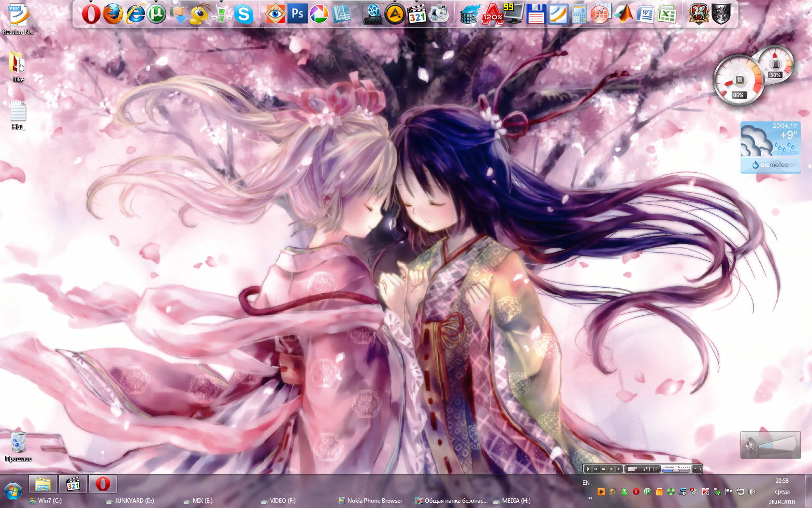Open Total Commander floppy icon
The width and height of the screenshot is (812, 508).
point(536,14)
